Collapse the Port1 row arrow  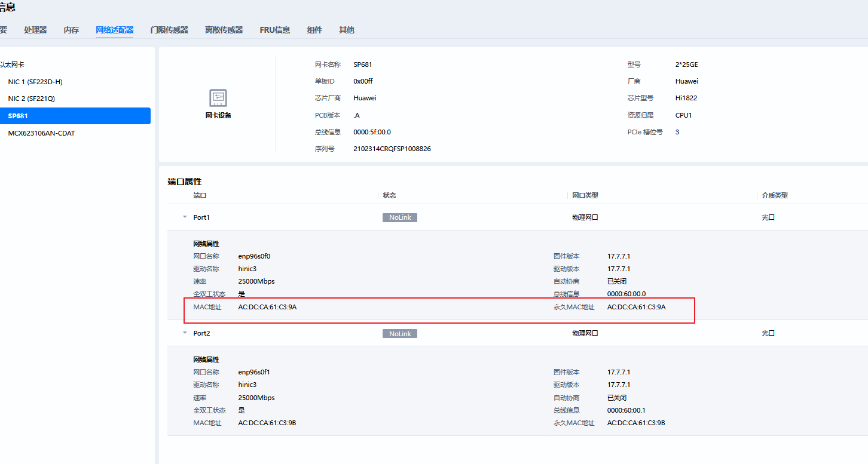[x=185, y=217]
